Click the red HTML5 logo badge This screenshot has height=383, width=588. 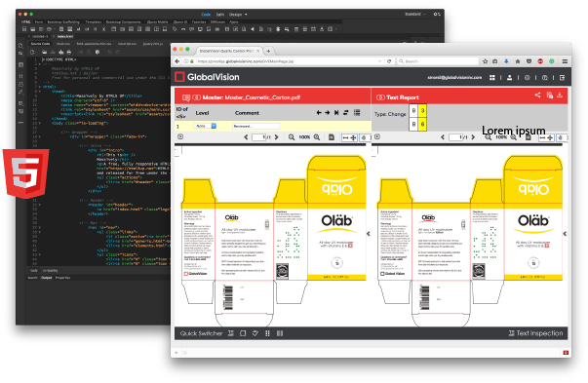pyautogui.click(x=26, y=173)
